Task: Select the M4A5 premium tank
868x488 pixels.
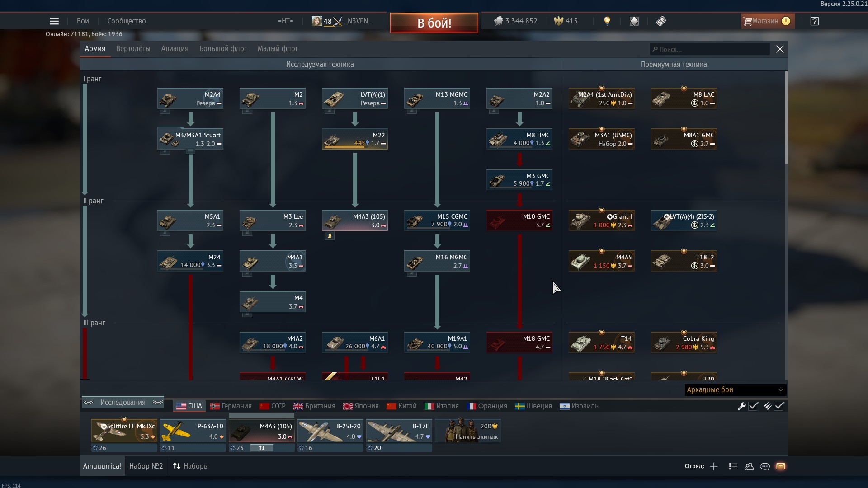Action: [x=602, y=261]
